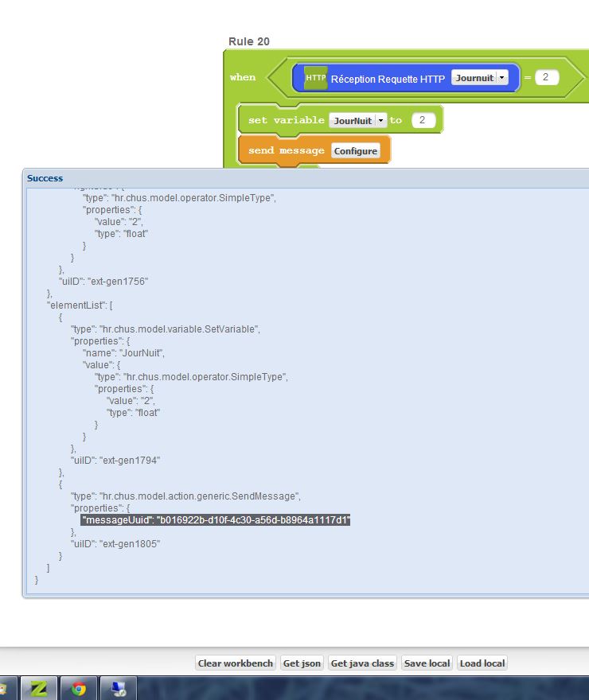589x700 pixels.
Task: Click the Load local button
Action: coord(482,663)
